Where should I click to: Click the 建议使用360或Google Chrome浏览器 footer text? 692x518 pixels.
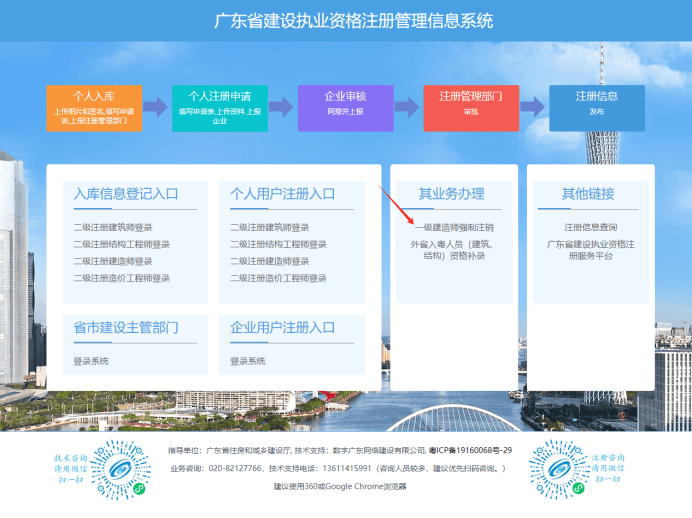[x=340, y=486]
